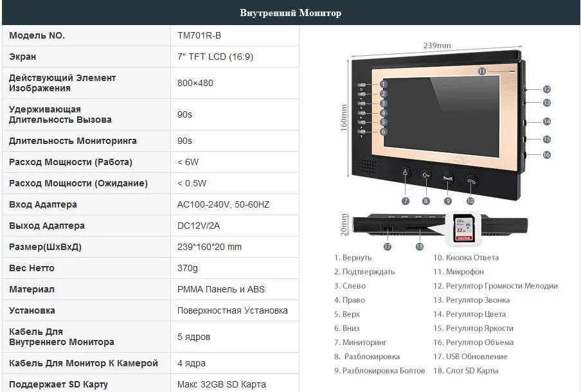Click the "Установка" label
Screen dimensions: 581x392
tap(32, 310)
